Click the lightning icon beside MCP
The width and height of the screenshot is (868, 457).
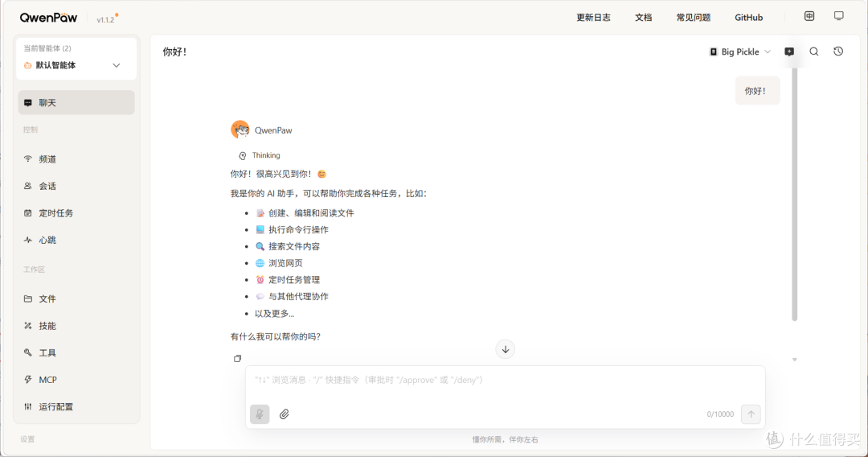(x=27, y=380)
